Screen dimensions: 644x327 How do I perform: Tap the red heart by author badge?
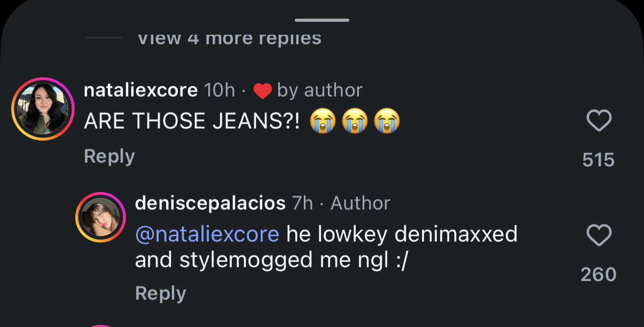(263, 91)
